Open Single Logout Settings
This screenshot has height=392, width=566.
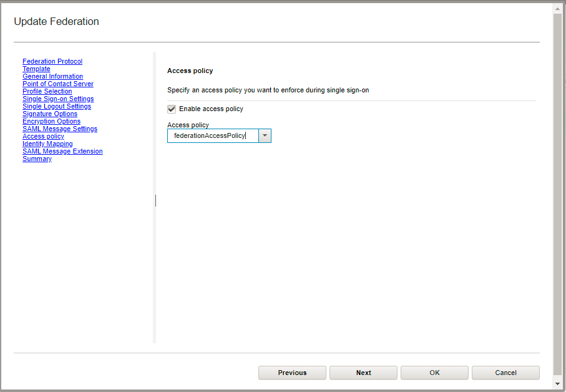(x=57, y=106)
